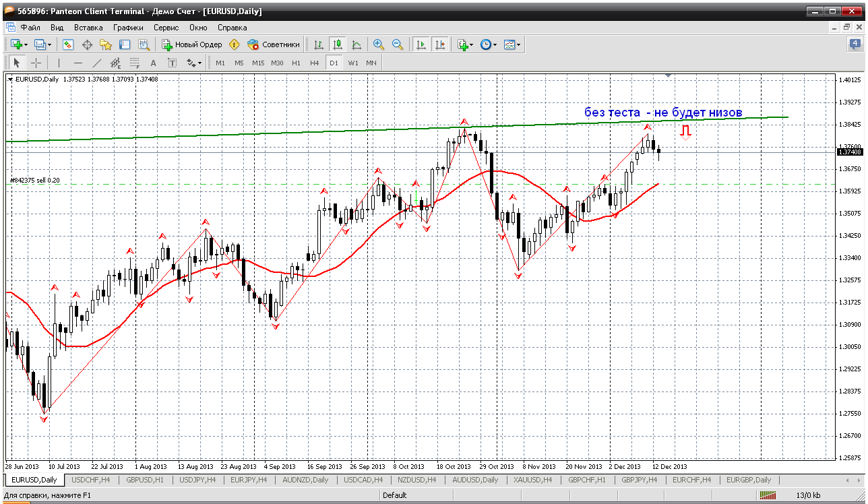Open MetaEditor yellow diamond icon
This screenshot has width=868, height=504.
tap(234, 44)
